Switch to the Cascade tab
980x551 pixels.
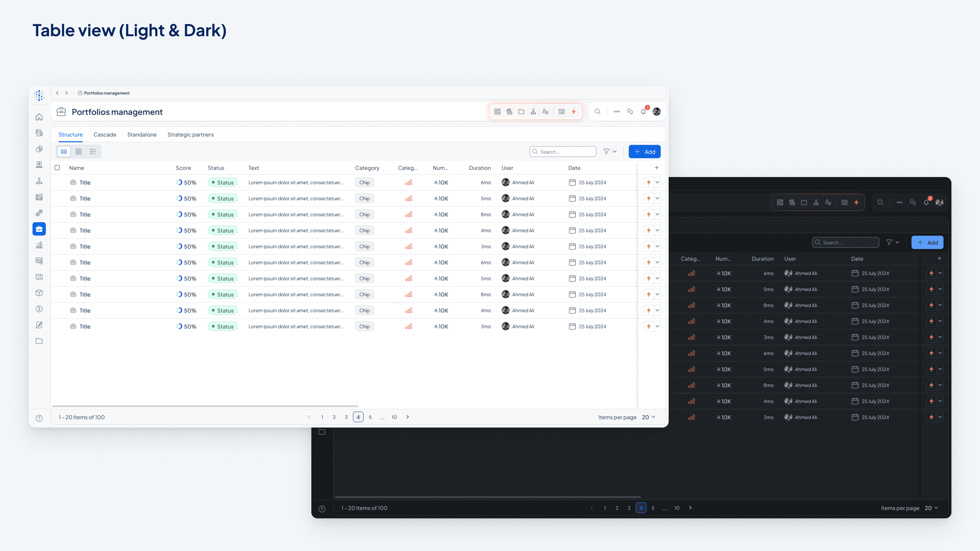[x=105, y=135]
